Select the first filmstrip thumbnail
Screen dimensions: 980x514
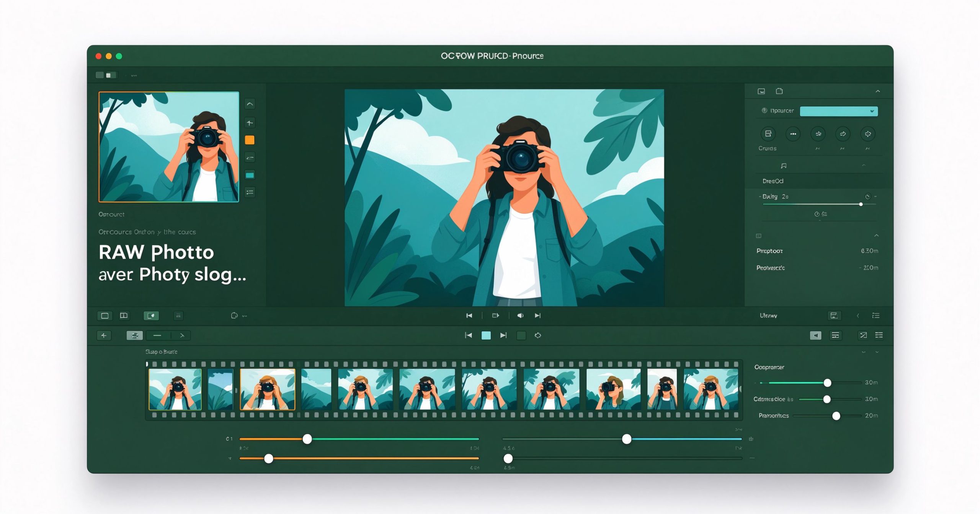[175, 389]
